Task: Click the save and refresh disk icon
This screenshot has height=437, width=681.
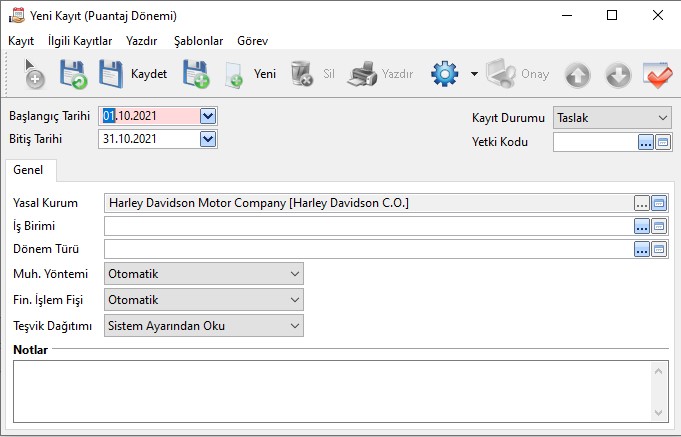Action: (x=74, y=74)
